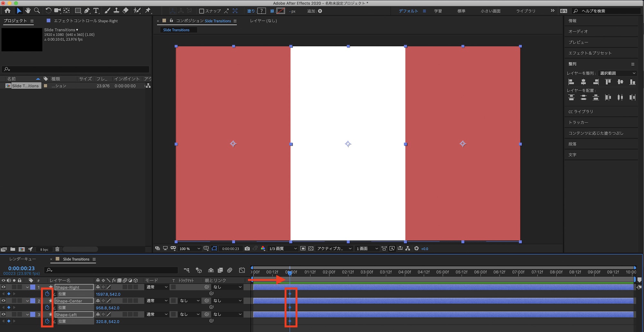Open the 100% magnification dropdown
This screenshot has width=644, height=332.
[190, 249]
